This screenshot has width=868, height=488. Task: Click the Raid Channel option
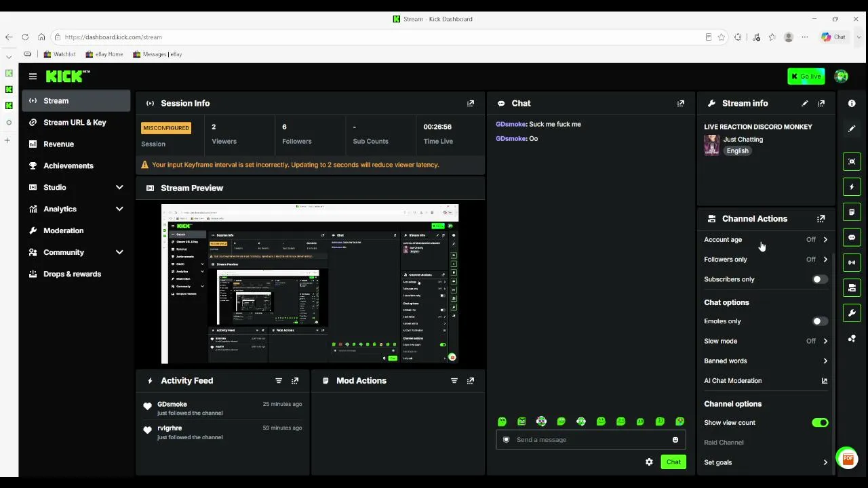724,443
